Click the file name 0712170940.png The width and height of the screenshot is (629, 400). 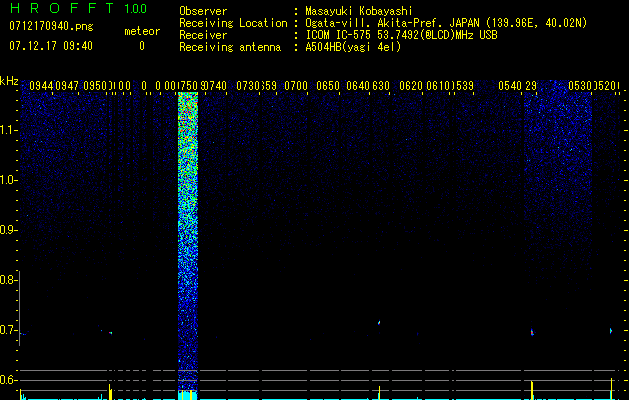pos(51,26)
